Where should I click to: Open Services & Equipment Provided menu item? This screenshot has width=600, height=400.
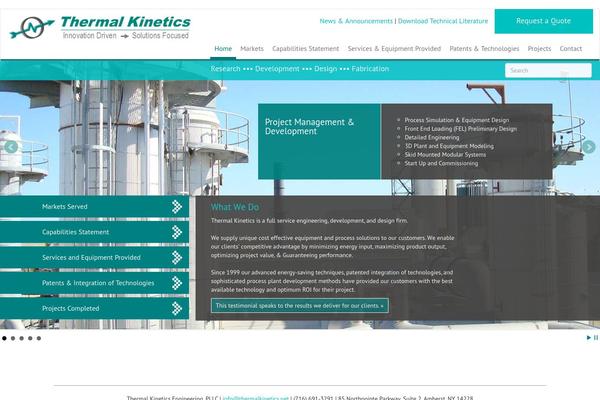394,49
